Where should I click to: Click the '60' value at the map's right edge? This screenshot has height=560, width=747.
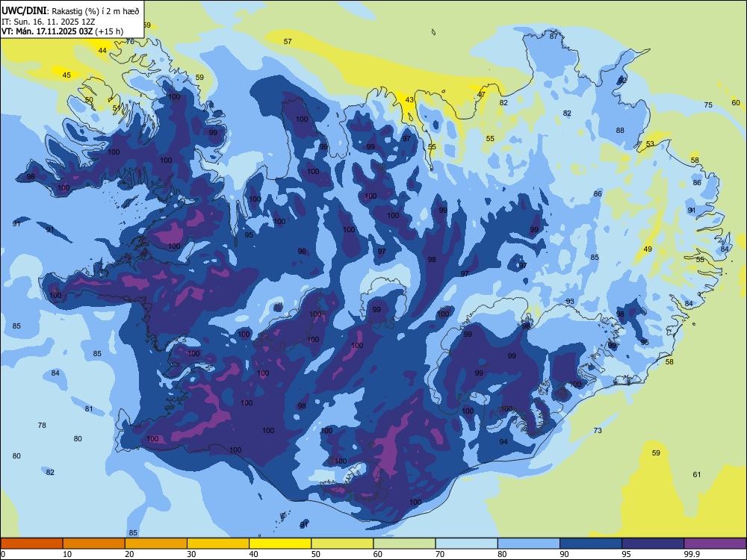[736, 102]
